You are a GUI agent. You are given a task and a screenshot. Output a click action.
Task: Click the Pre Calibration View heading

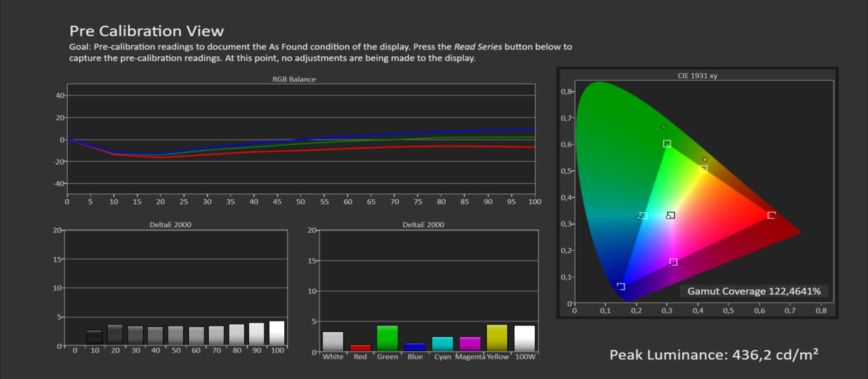[x=146, y=31]
